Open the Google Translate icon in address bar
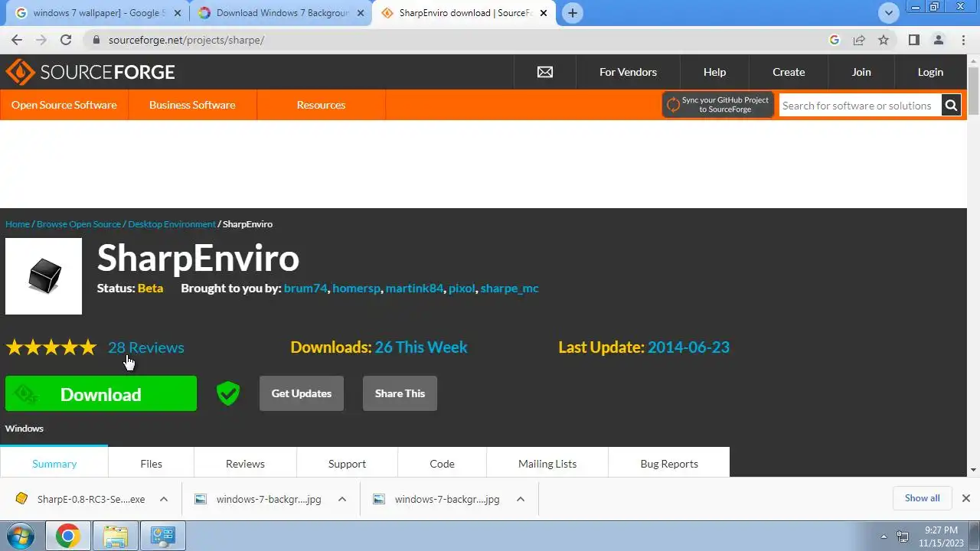This screenshot has width=980, height=551. point(835,40)
